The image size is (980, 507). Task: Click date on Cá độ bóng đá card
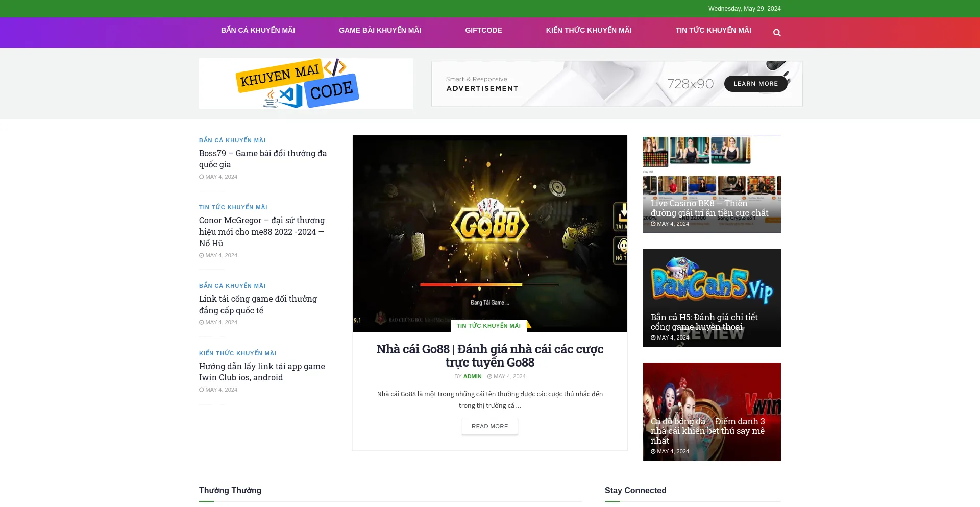670,451
